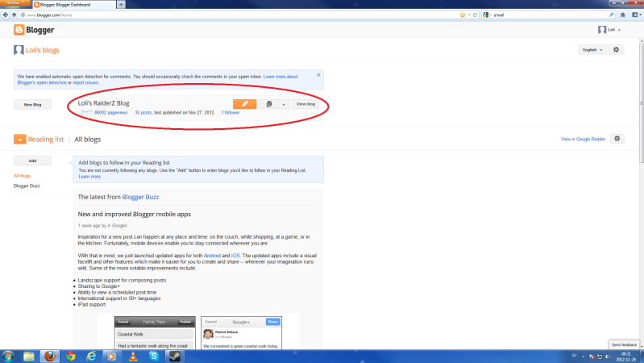This screenshot has width=644, height=363.
Task: Open VLC media player from the taskbar
Action: [x=133, y=357]
